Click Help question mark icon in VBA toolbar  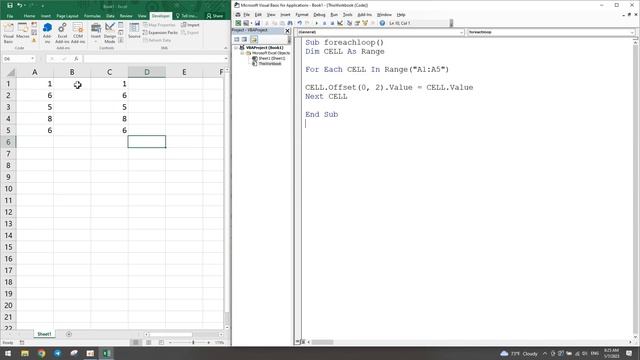click(382, 23)
